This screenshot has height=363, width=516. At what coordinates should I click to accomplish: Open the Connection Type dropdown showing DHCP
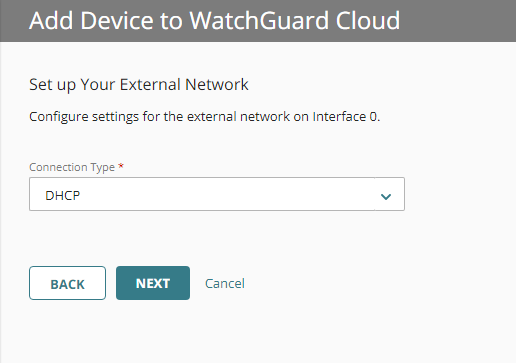point(217,194)
